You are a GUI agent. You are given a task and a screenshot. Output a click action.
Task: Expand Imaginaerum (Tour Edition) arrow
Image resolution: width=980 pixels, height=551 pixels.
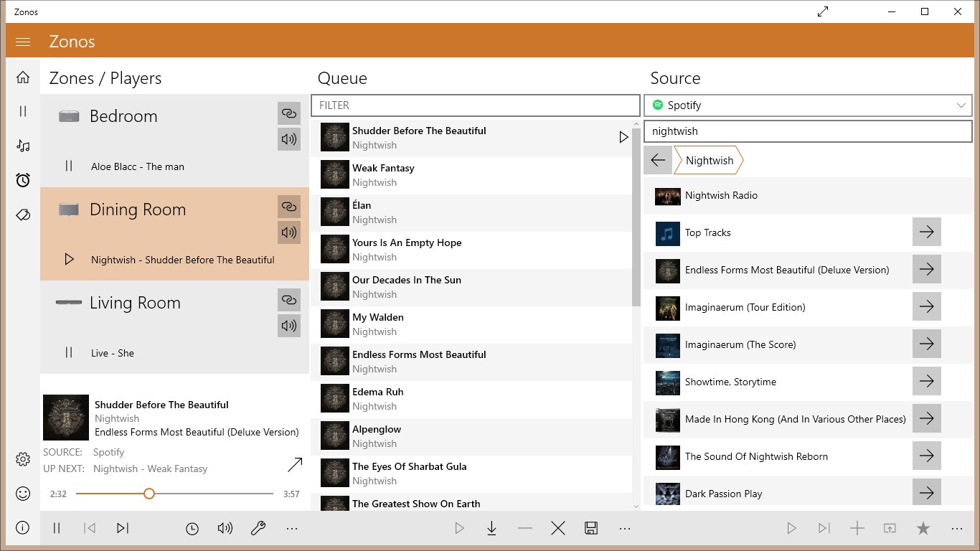click(927, 307)
